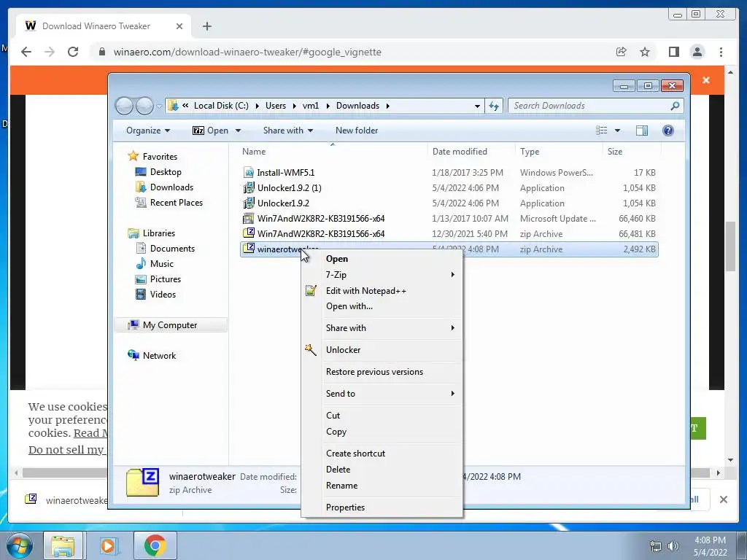Click the Explorer Back navigation arrow

(x=124, y=106)
